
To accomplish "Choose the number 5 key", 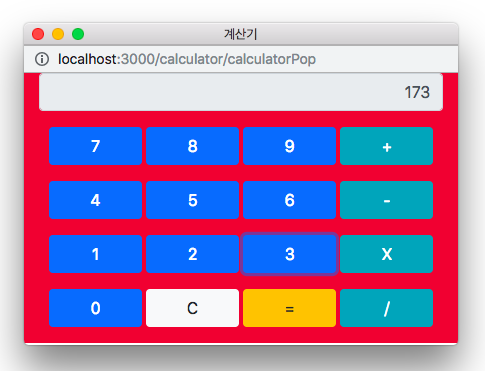I will [192, 200].
